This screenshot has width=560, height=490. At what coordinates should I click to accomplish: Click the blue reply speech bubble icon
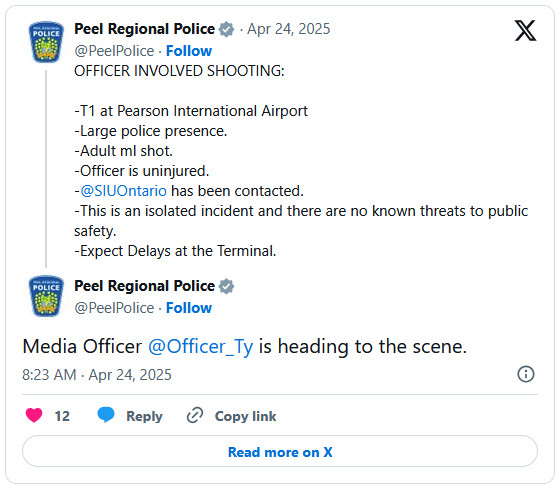106,415
